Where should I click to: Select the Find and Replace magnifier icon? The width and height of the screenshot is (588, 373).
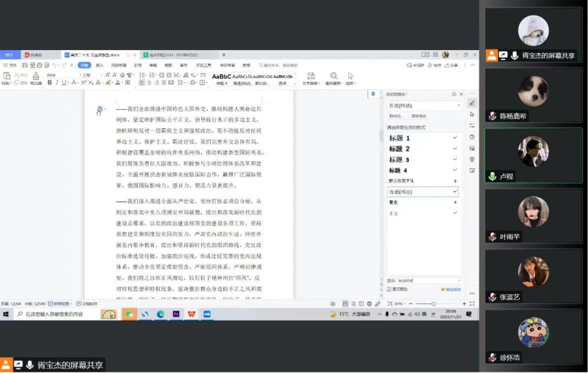coord(333,76)
